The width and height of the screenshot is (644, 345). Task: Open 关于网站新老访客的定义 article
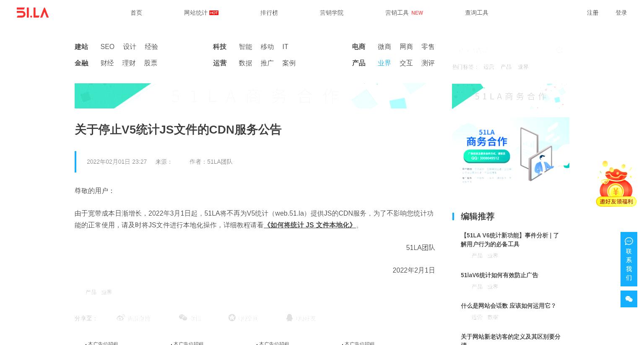(x=511, y=339)
